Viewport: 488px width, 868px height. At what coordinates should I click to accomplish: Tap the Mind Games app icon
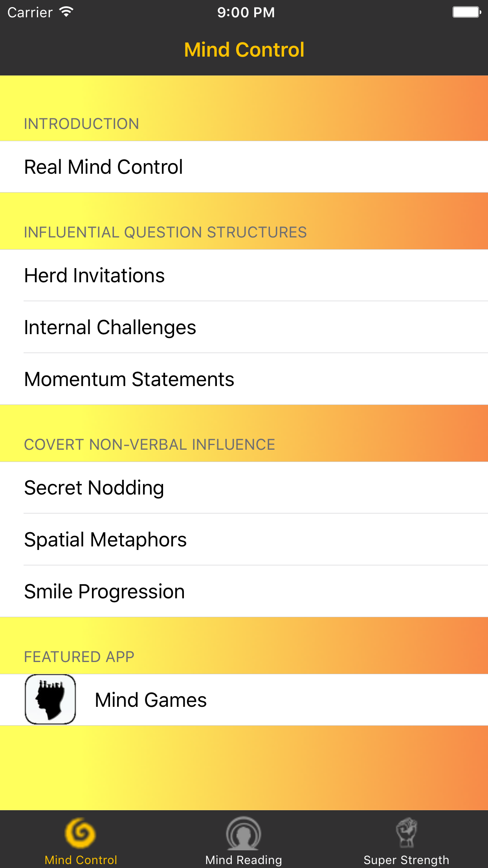pyautogui.click(x=50, y=699)
